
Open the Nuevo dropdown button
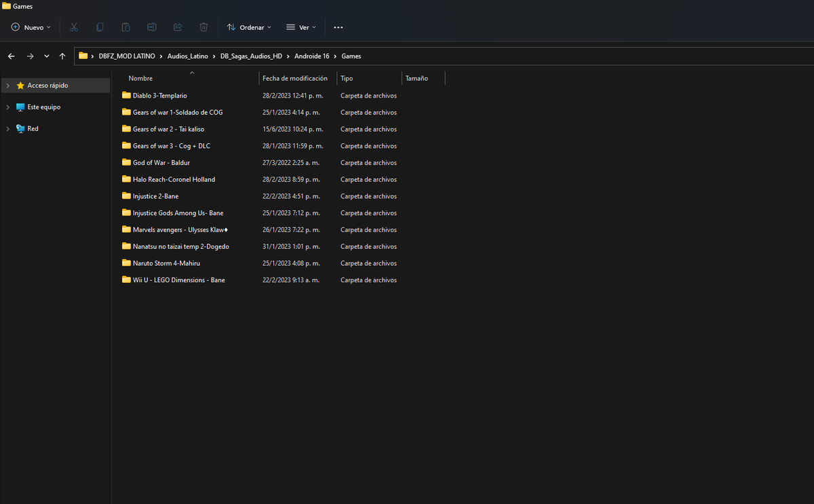click(x=31, y=27)
